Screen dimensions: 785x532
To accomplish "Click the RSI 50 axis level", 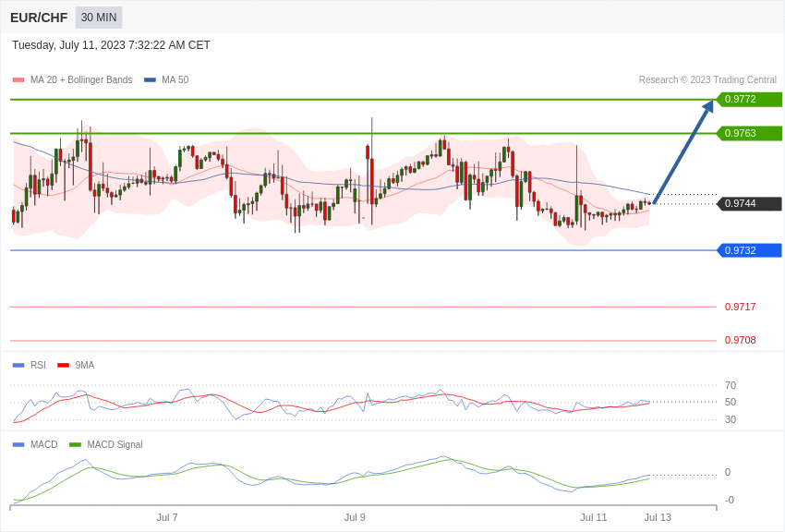I will click(731, 402).
